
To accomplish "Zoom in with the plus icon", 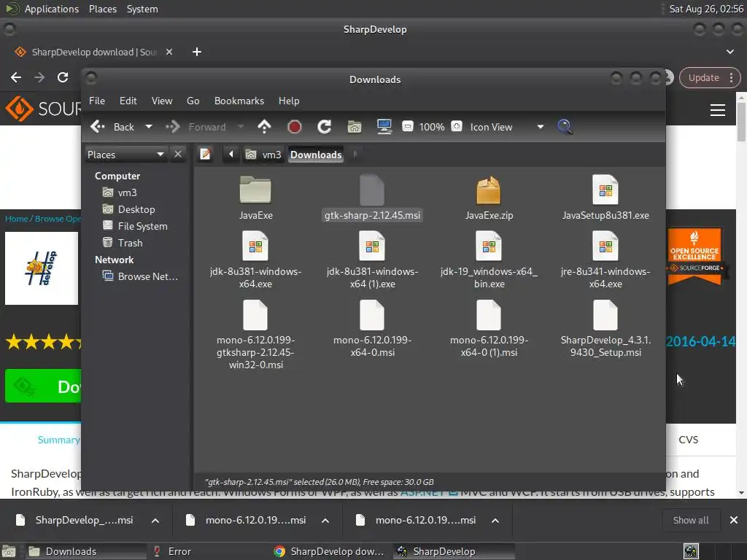I will (x=457, y=127).
